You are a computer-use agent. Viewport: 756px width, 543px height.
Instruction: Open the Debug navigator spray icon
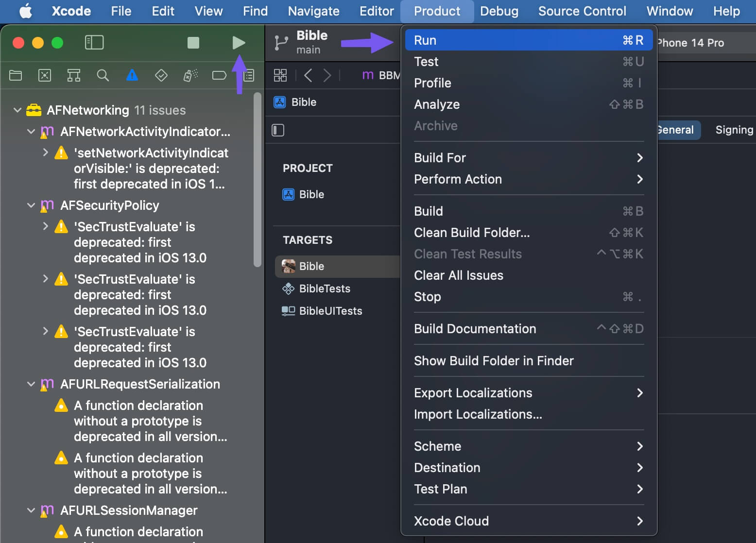(x=190, y=75)
